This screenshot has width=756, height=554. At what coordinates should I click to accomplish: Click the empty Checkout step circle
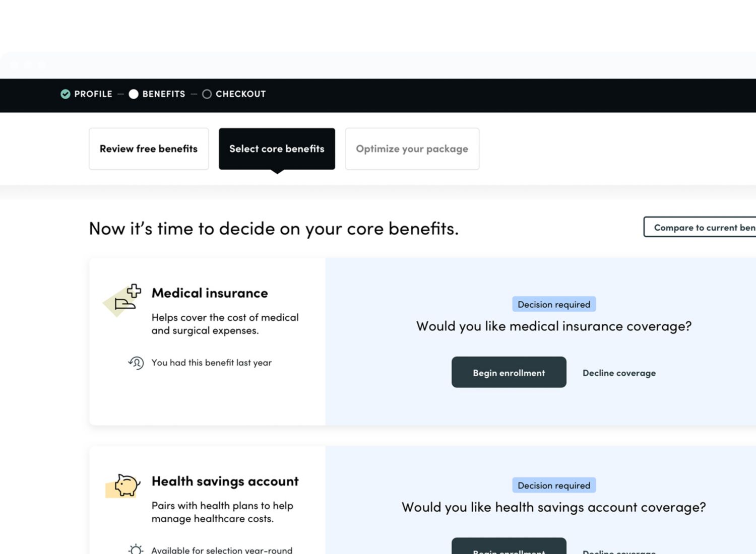[x=207, y=94]
